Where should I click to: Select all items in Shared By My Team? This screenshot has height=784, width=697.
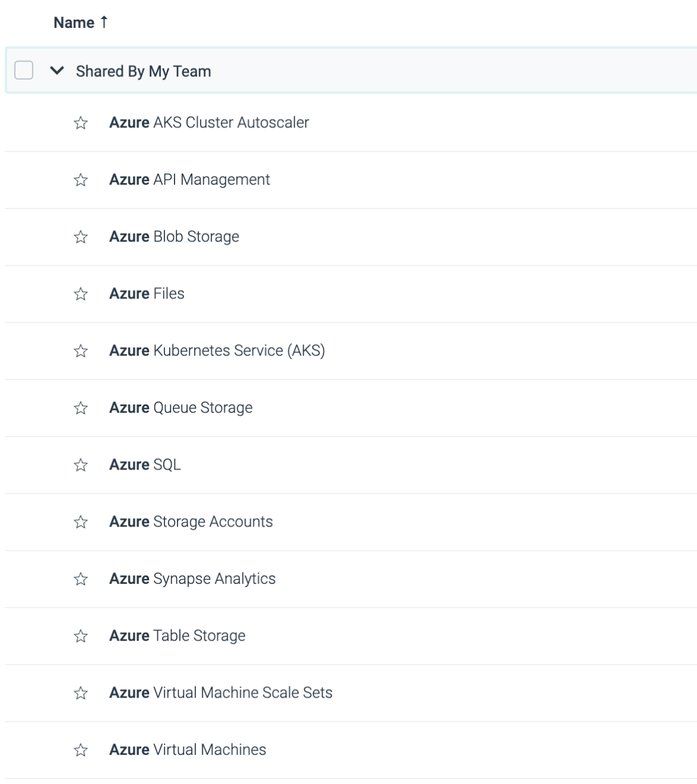pos(23,70)
